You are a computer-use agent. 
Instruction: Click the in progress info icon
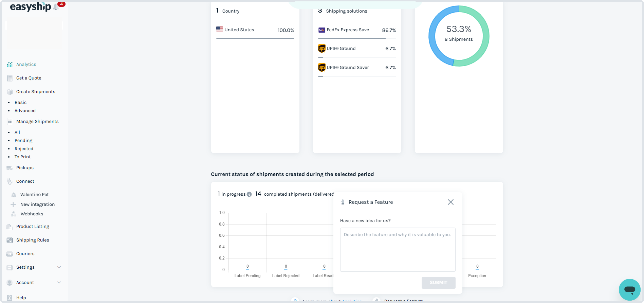(x=249, y=194)
